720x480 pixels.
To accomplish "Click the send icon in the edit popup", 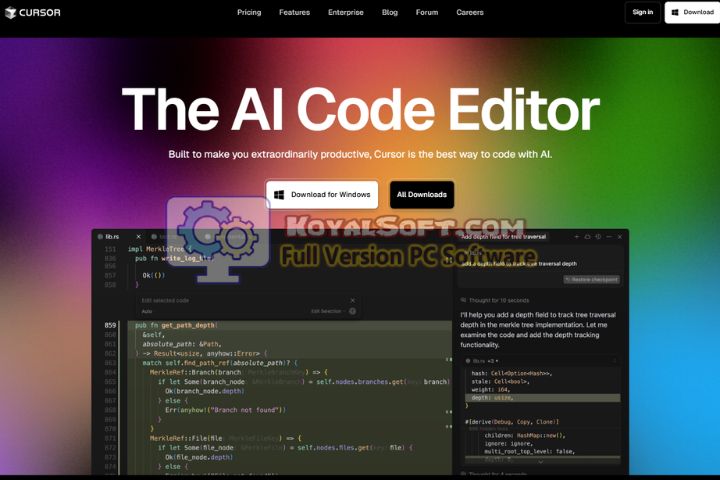I will (352, 311).
